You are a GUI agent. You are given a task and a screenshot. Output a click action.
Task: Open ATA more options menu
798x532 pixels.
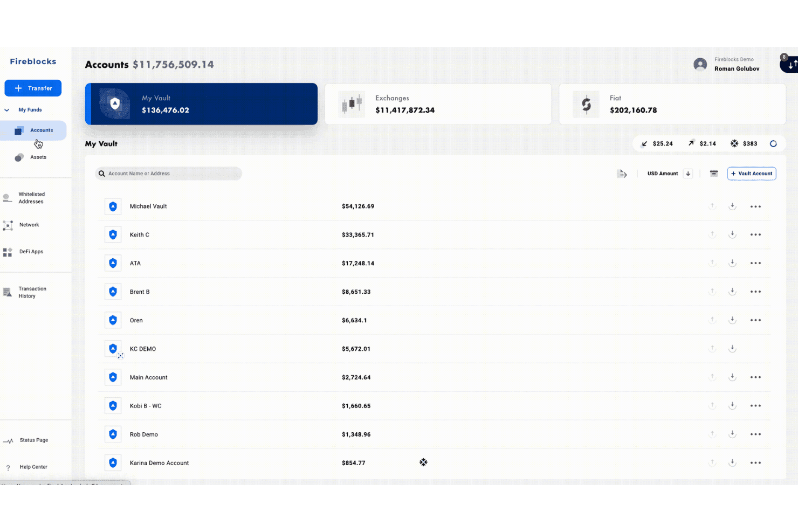click(x=755, y=264)
